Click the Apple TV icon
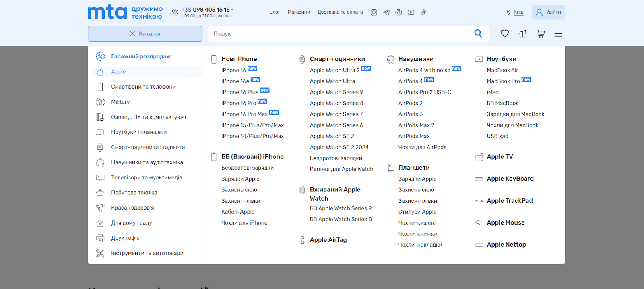Viewport: 644px width, 289px height. click(479, 157)
